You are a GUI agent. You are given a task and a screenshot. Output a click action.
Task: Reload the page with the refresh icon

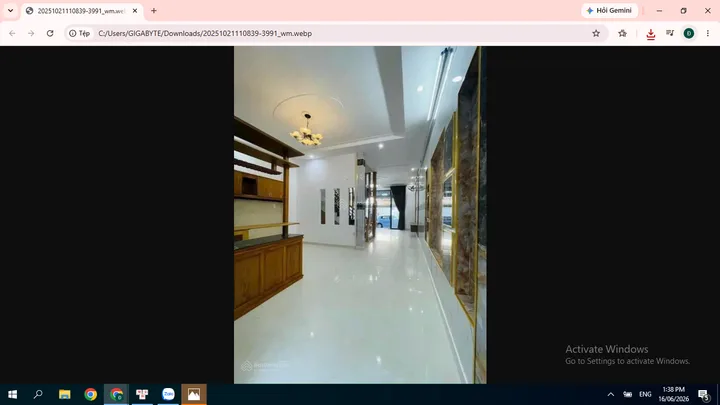point(50,34)
